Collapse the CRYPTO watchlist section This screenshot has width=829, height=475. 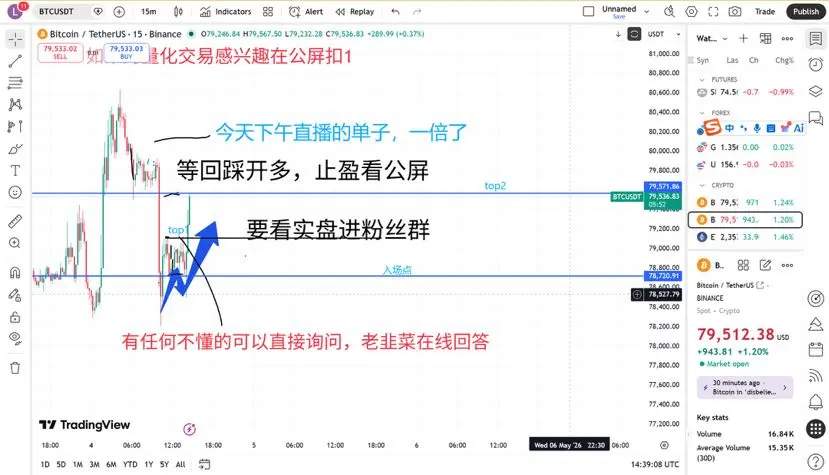tap(702, 185)
